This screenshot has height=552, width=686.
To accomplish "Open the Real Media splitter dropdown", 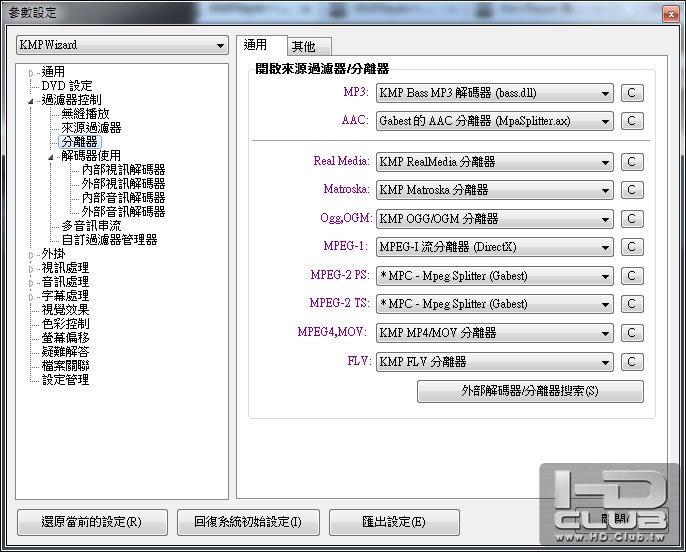I will click(494, 162).
